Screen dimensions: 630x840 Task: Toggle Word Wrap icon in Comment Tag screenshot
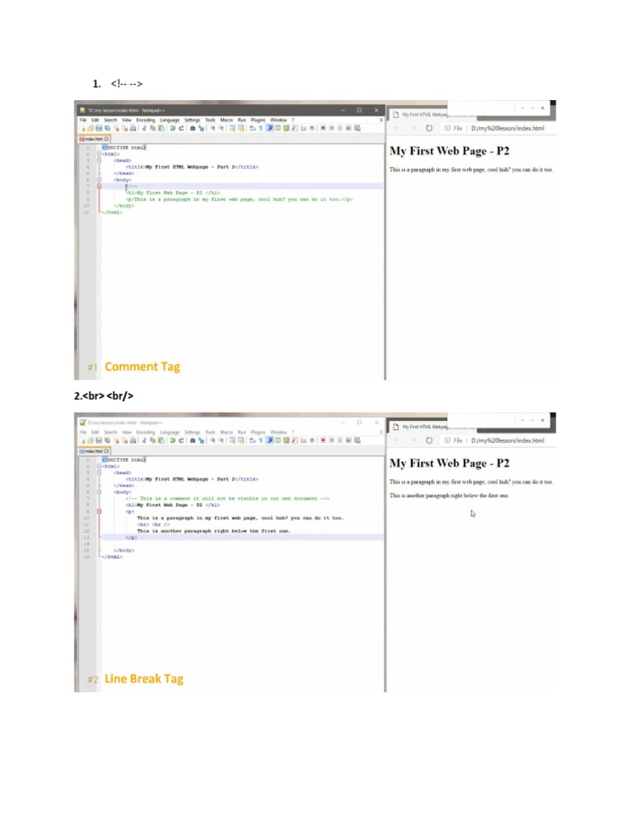[253, 129]
